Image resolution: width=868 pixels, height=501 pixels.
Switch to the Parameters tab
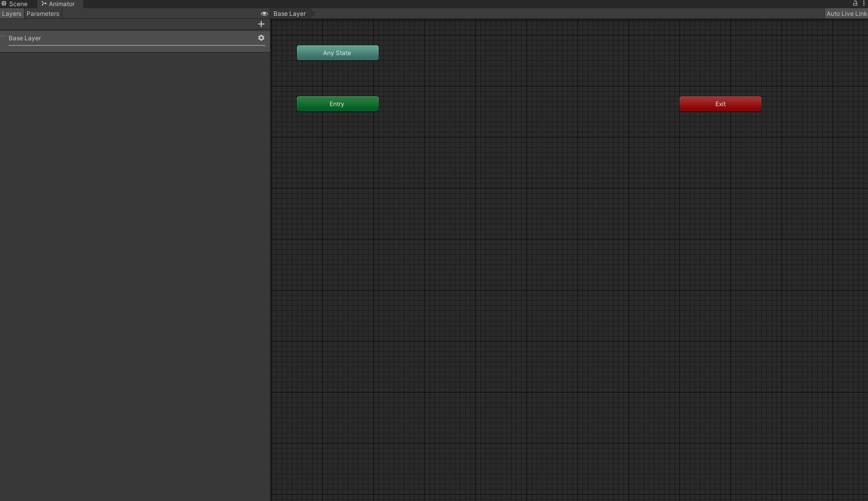[43, 14]
